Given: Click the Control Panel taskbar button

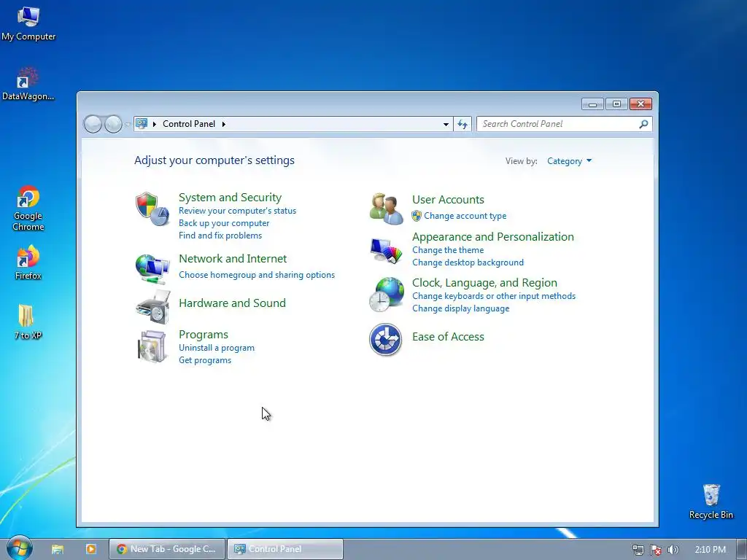Looking at the screenshot, I should tap(285, 549).
